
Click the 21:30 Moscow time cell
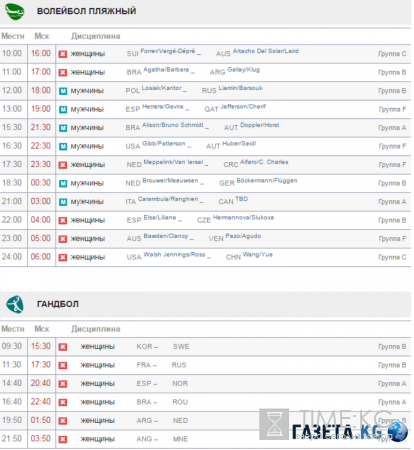[41, 127]
